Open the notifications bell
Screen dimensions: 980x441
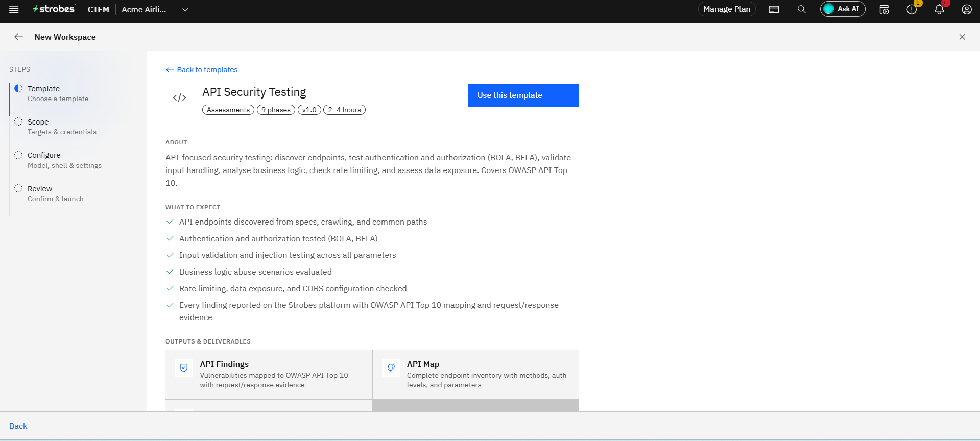click(x=939, y=9)
